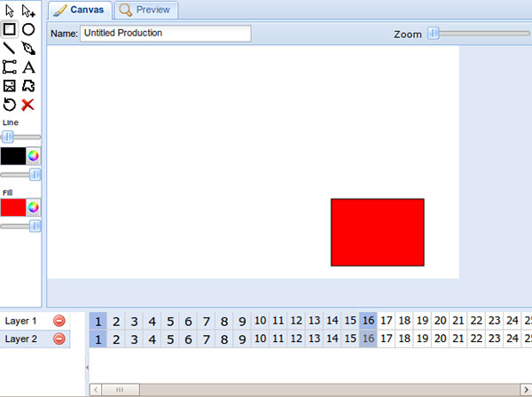Image resolution: width=532 pixels, height=397 pixels.
Task: Pick the insert image tool
Action: 9,86
